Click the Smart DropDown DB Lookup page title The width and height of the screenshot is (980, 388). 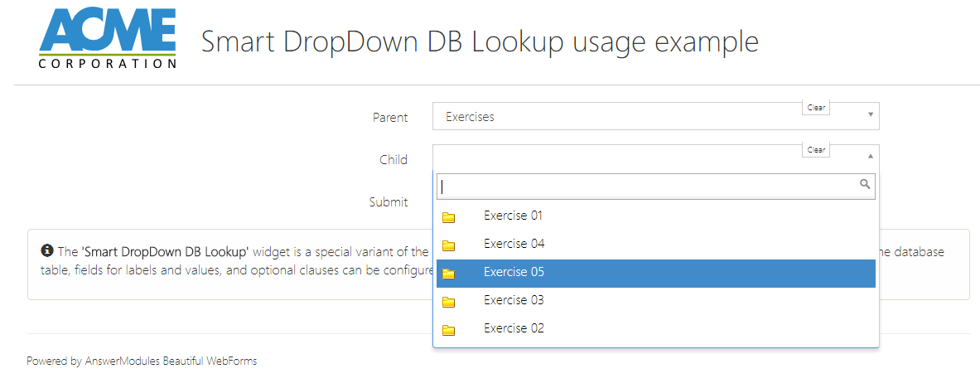(480, 41)
